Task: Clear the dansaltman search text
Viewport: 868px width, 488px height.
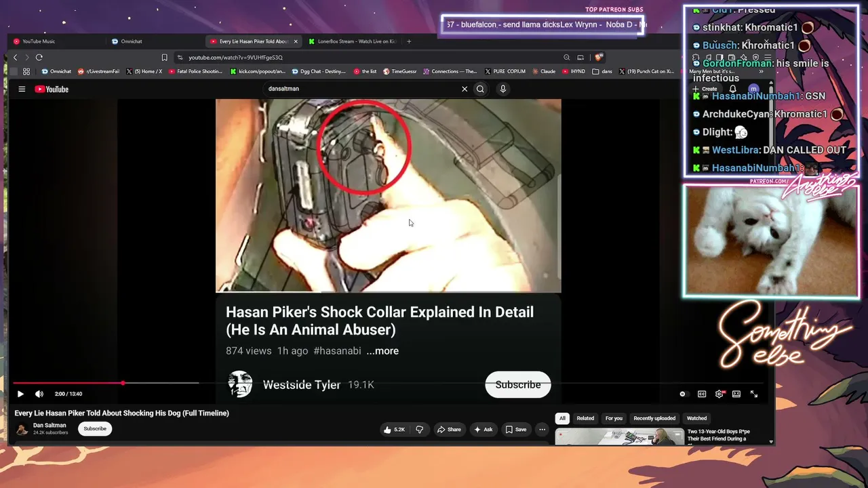Action: [465, 89]
